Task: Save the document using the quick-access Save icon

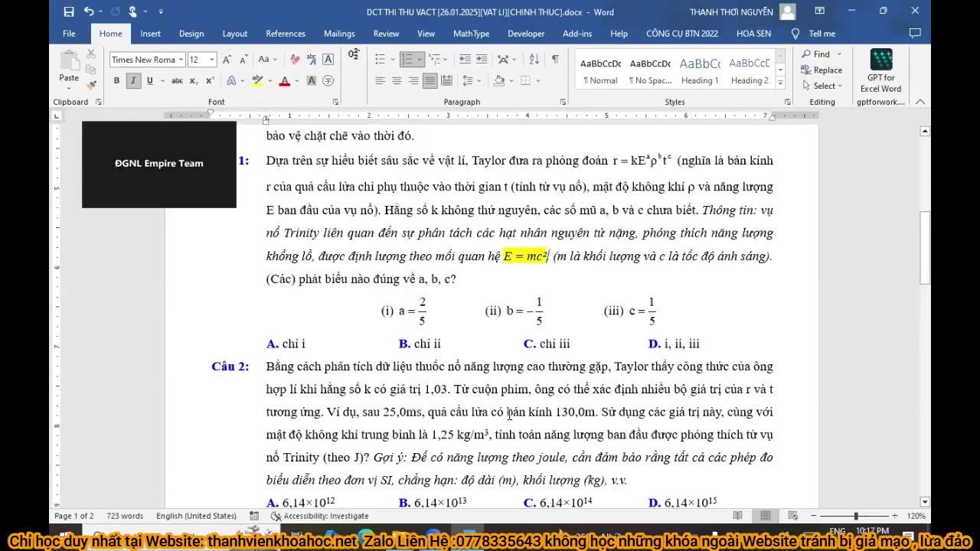Action: tap(69, 11)
